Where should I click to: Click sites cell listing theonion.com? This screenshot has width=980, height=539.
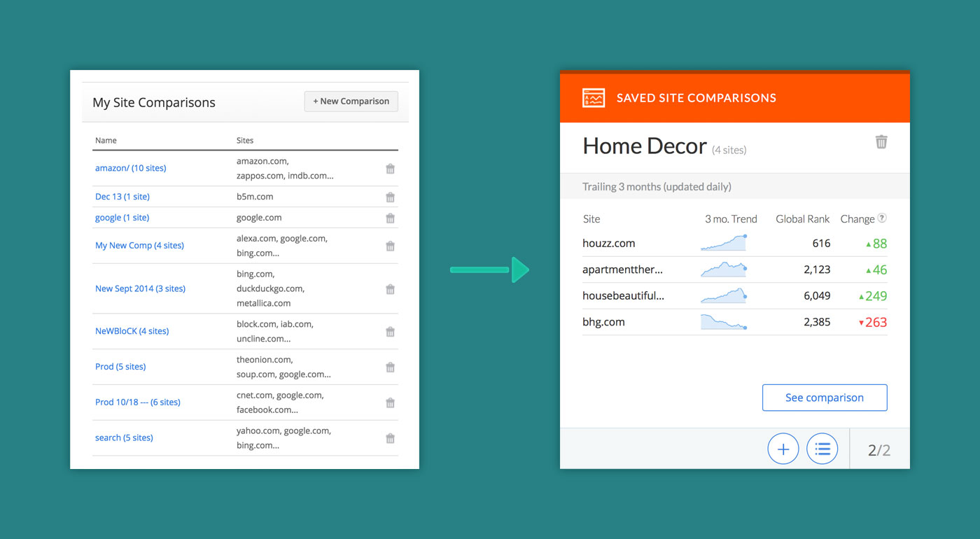pos(283,367)
